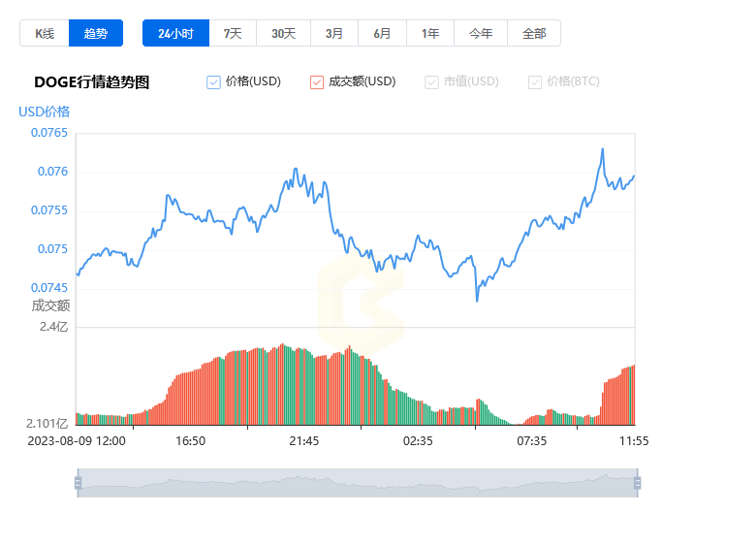Click the left handle of range slider
This screenshot has width=756, height=546.
pyautogui.click(x=79, y=482)
